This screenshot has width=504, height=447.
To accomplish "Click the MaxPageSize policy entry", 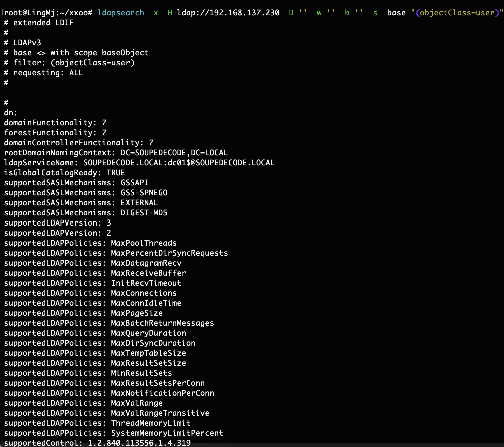I will pos(137,313).
